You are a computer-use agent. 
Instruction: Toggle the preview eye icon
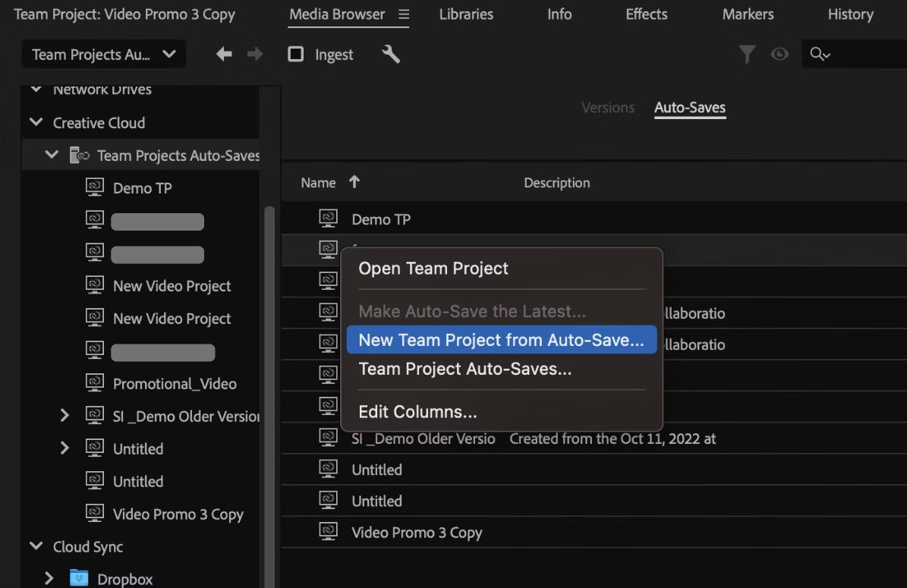(779, 54)
